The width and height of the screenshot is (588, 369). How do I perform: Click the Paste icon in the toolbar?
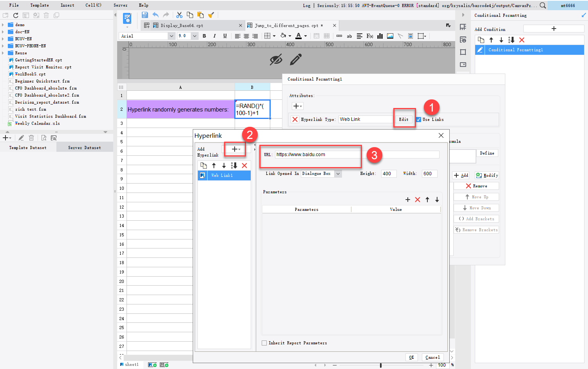click(201, 15)
